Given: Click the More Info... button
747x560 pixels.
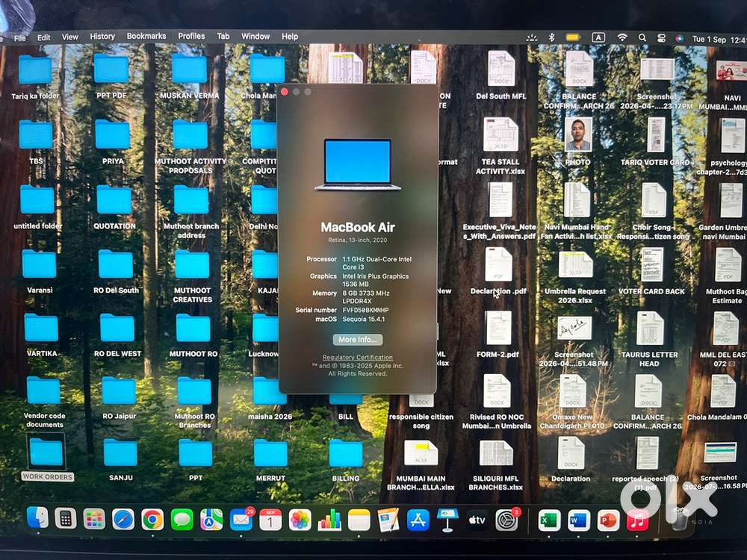Looking at the screenshot, I should tap(357, 340).
